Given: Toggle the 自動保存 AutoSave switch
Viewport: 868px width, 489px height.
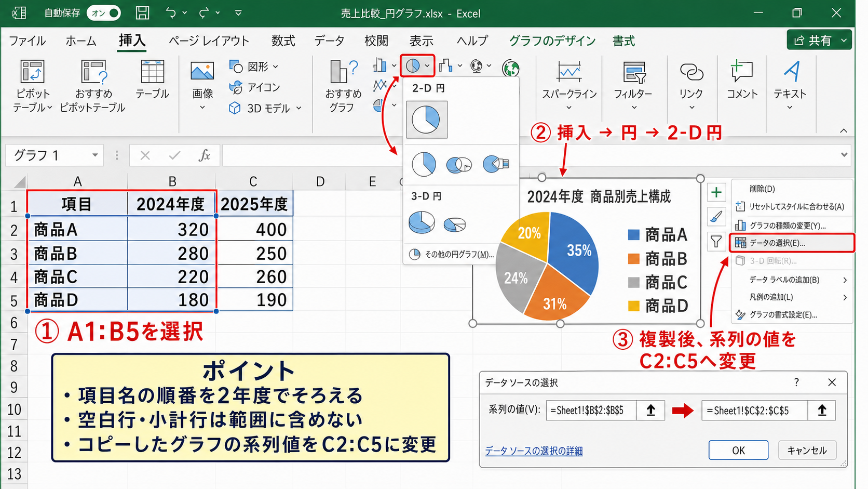Looking at the screenshot, I should (104, 13).
